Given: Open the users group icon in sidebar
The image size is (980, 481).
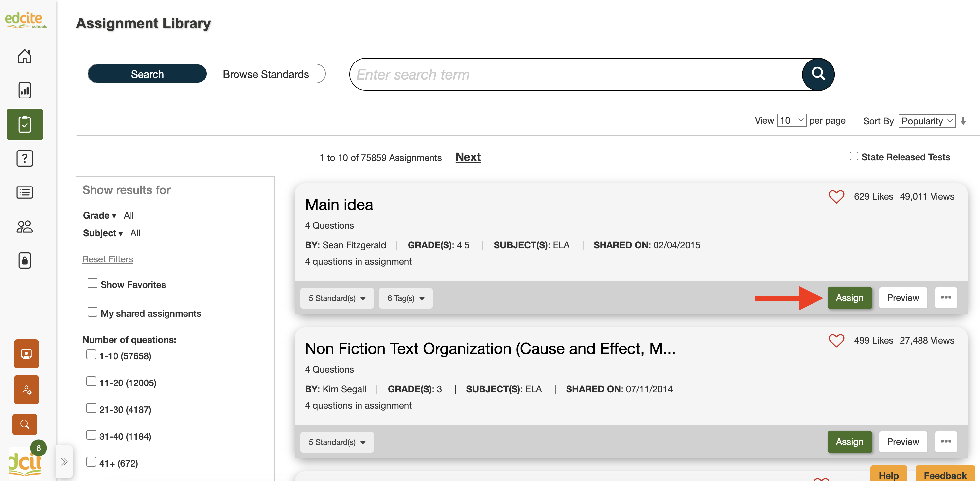Looking at the screenshot, I should click(25, 226).
